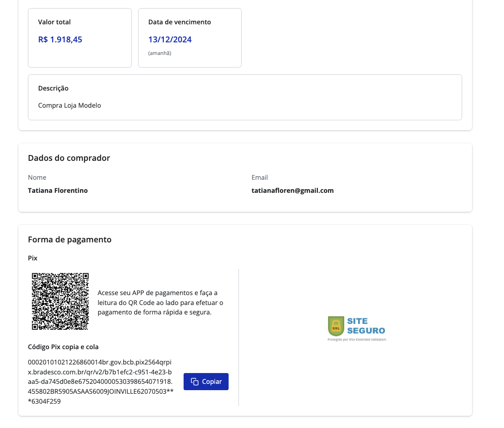This screenshot has width=504, height=428.
Task: Click the Protegido por RSA Extended Validation caption
Action: [357, 340]
